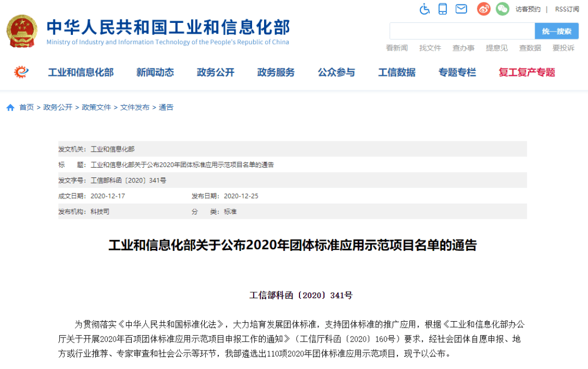Select 找文件 search shortcut
The height and width of the screenshot is (369, 588).
(430, 48)
